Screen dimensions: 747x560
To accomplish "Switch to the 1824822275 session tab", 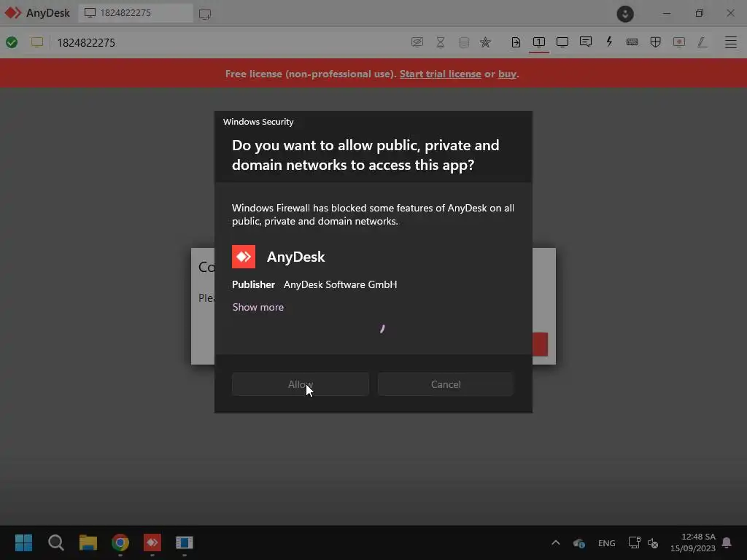I will [135, 13].
